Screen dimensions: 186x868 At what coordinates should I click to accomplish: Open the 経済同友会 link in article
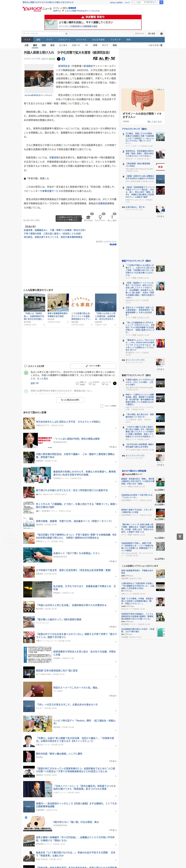(x=64, y=66)
